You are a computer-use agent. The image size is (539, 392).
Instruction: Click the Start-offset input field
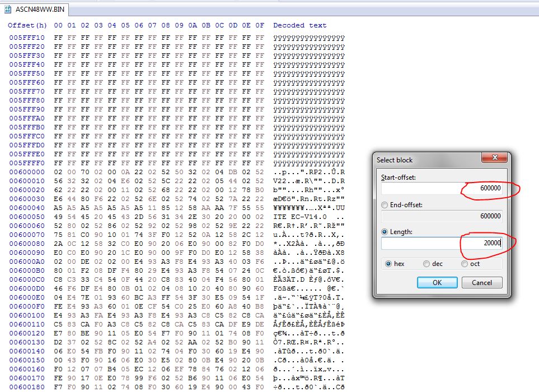coord(442,188)
